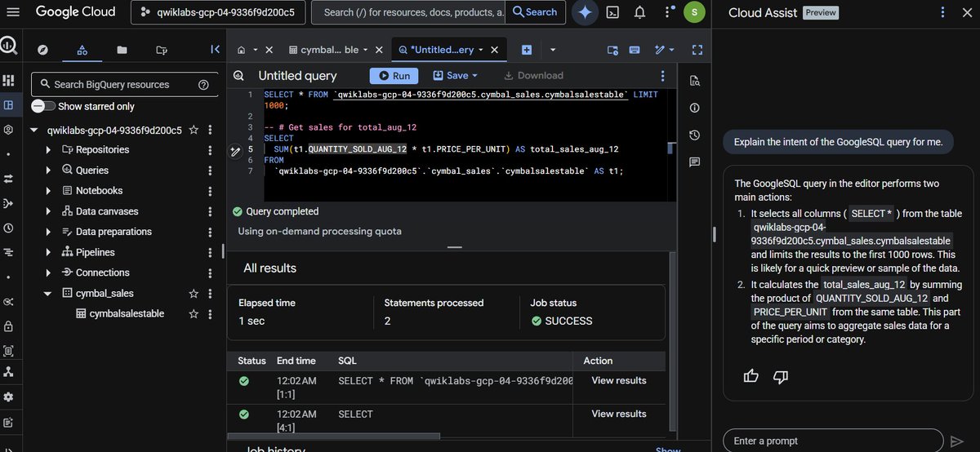
Task: Open the new tab options dropdown arrow
Action: click(x=553, y=50)
